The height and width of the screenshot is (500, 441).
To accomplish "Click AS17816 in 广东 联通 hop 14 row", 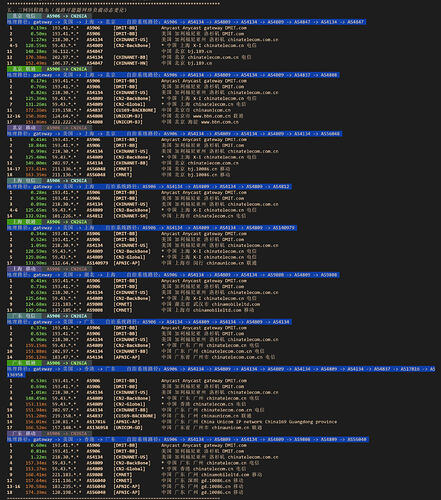I will coord(96,422).
